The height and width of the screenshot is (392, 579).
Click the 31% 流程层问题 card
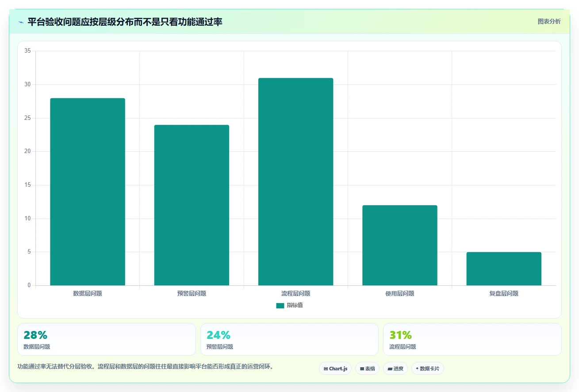point(472,339)
